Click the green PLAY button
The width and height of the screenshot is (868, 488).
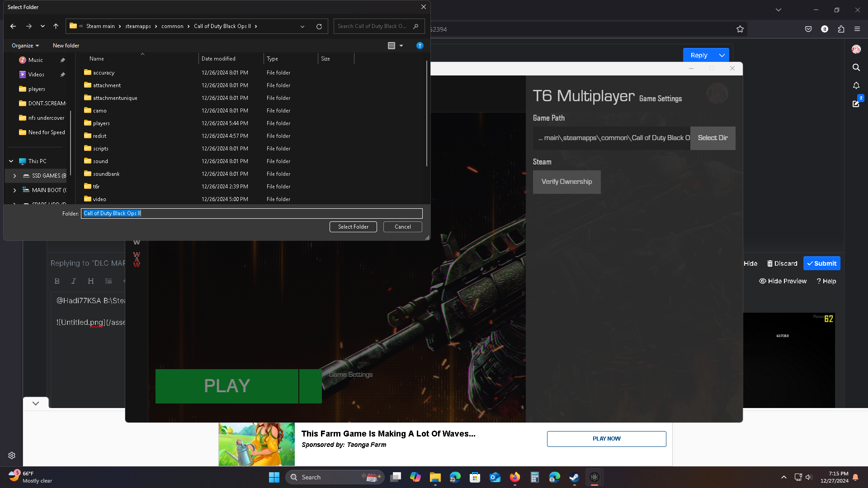click(227, 386)
